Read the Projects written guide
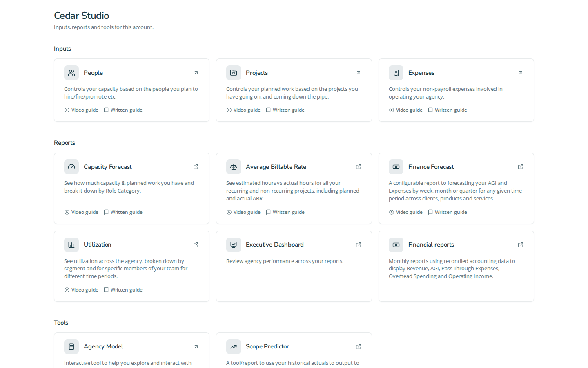Screen dimensions: 588x368 point(285,110)
